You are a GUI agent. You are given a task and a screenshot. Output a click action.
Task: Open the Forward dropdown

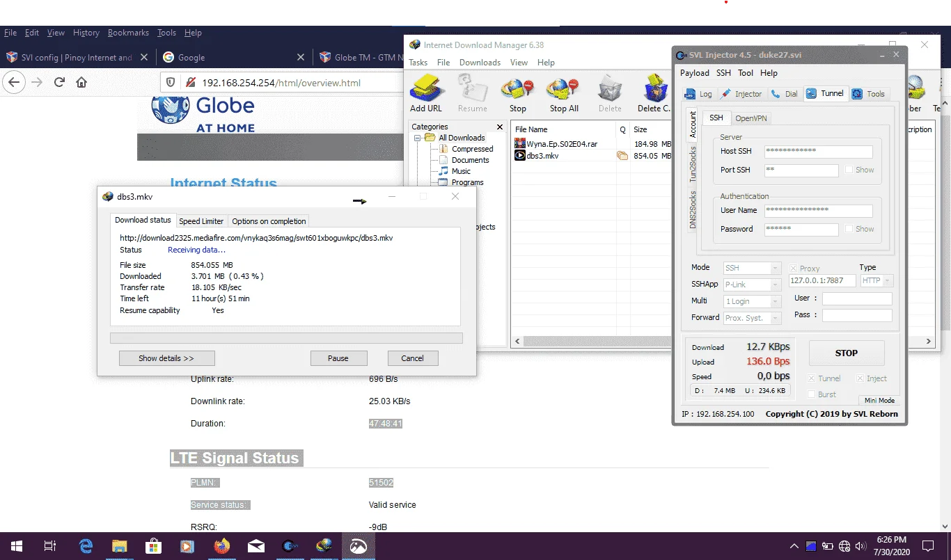(752, 318)
